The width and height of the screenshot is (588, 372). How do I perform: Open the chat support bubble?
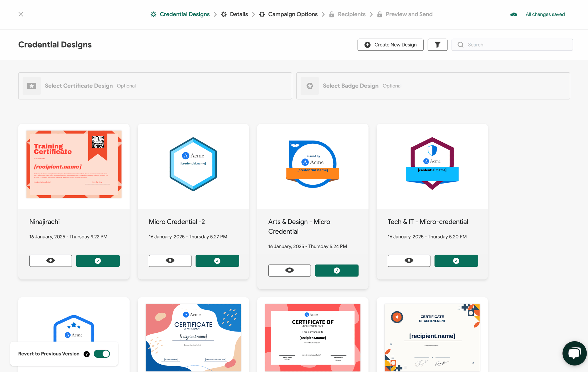[x=574, y=353]
